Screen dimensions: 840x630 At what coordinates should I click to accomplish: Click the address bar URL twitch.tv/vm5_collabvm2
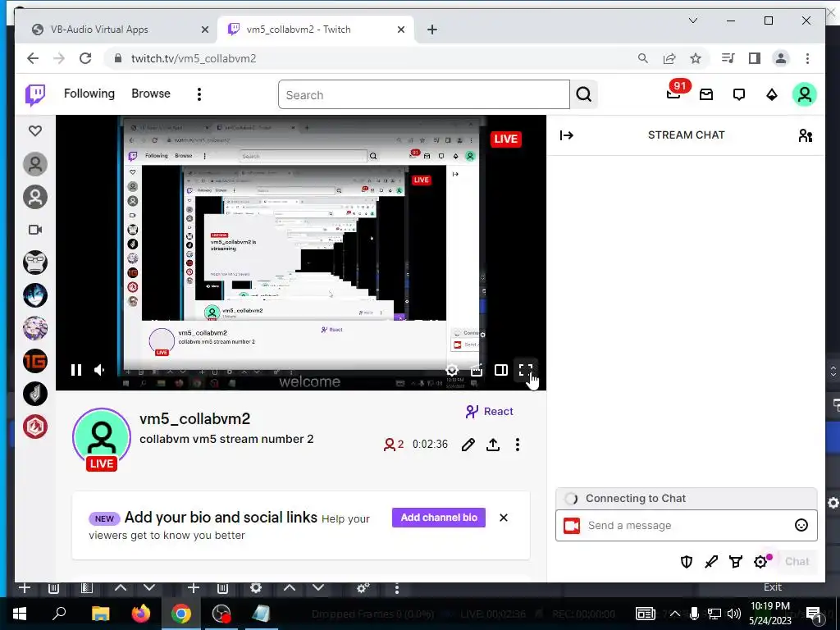194,58
